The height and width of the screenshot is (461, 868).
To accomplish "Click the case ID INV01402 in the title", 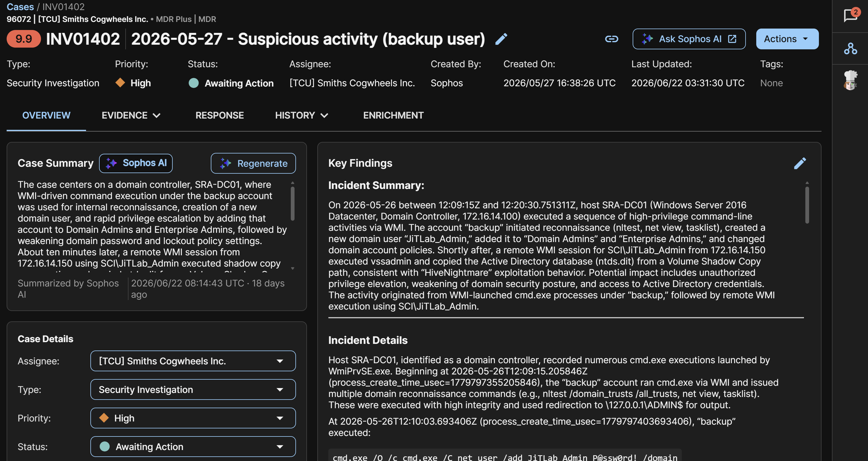I will [83, 39].
